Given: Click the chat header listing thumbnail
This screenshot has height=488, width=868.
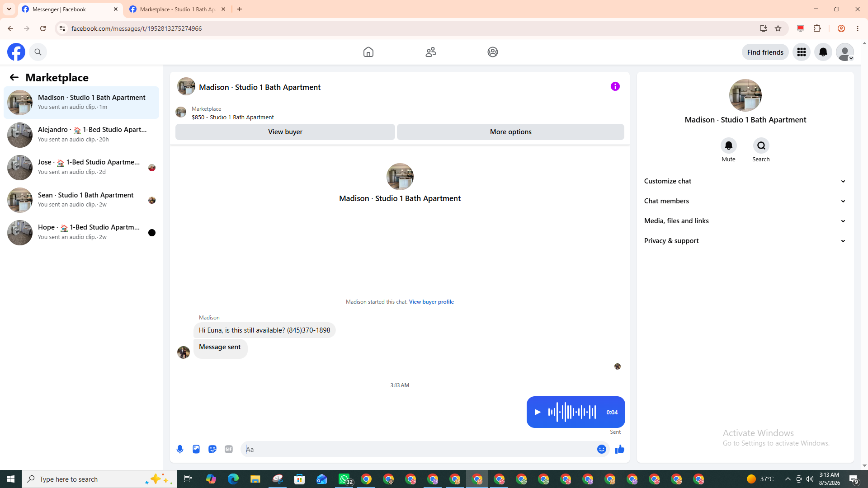Looking at the screenshot, I should point(186,86).
